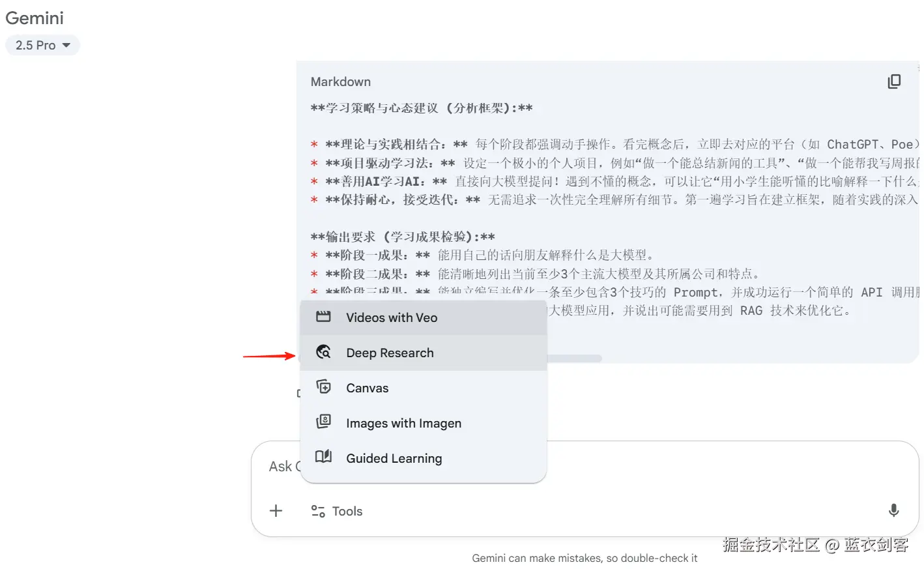Click the line starting 阶段一成果
The width and height of the screenshot is (924, 569).
click(483, 255)
